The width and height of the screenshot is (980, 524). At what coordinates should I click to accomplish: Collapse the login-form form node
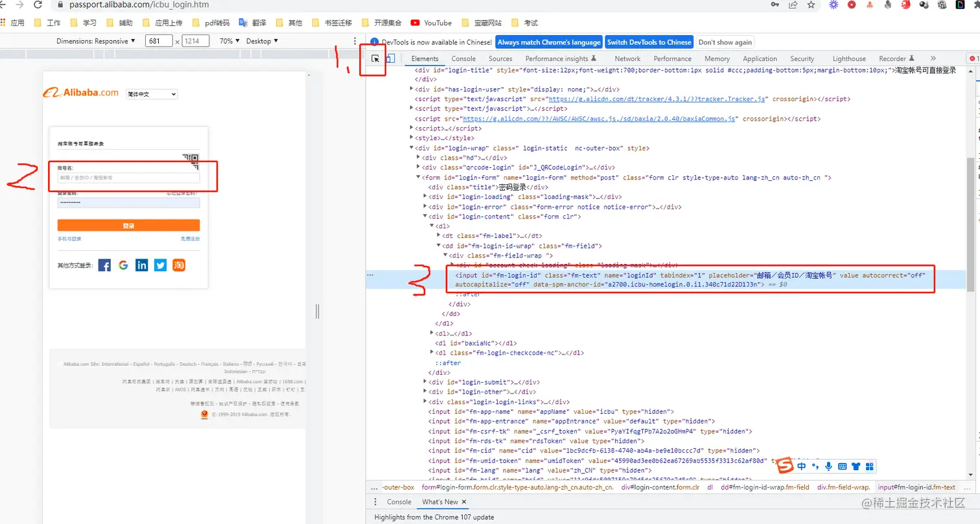(419, 177)
